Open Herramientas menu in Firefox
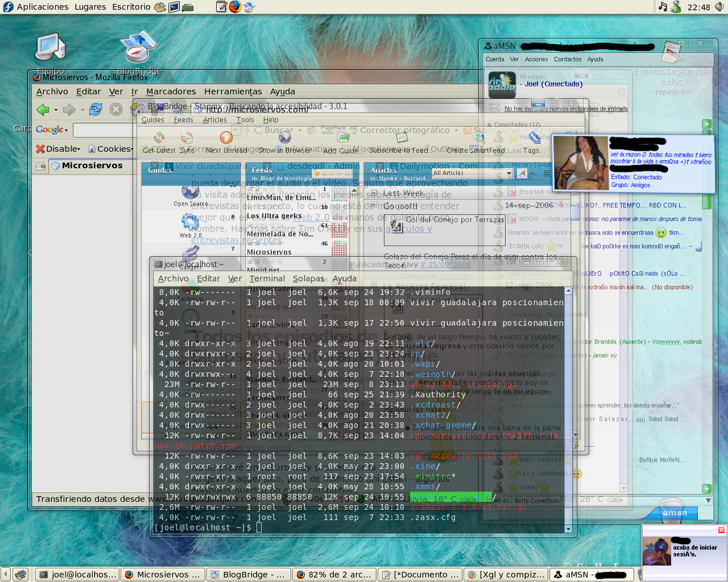This screenshot has width=728, height=582. pyautogui.click(x=233, y=92)
